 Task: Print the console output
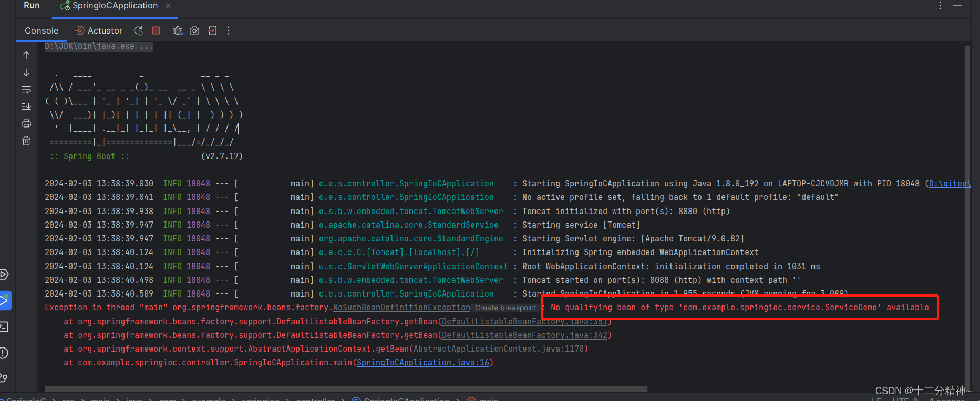[x=26, y=124]
